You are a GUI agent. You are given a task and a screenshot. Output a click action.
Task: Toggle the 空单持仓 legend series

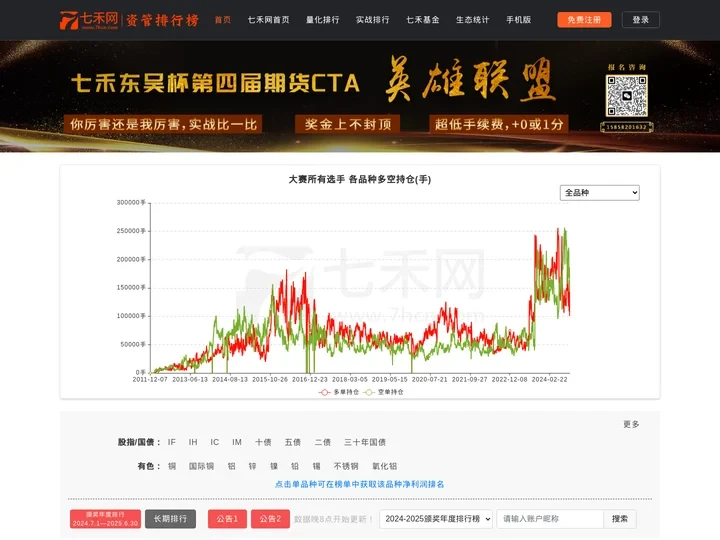coord(383,392)
